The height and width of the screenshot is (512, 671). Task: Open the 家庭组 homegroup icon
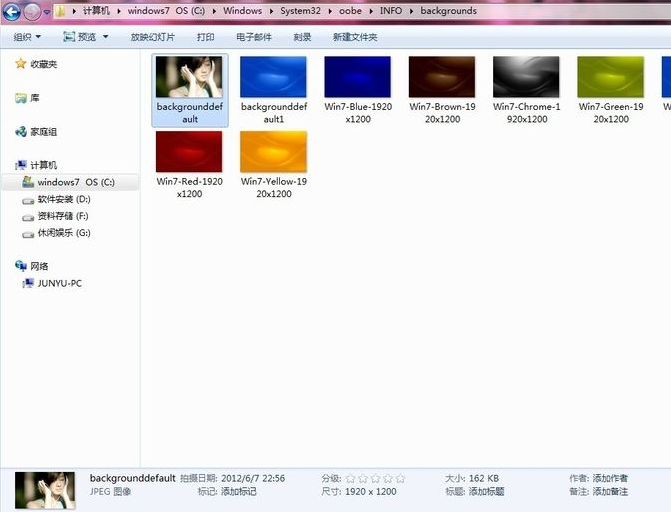[20, 132]
